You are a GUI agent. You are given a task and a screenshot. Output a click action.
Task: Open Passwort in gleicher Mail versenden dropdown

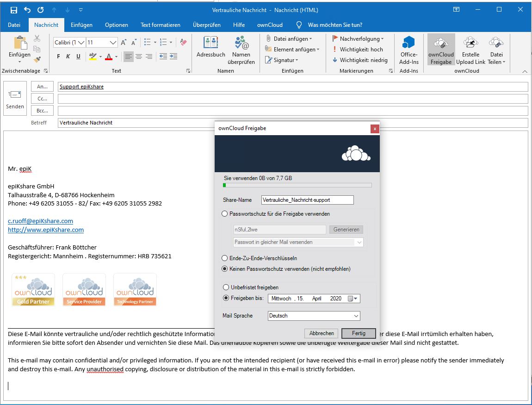298,243
